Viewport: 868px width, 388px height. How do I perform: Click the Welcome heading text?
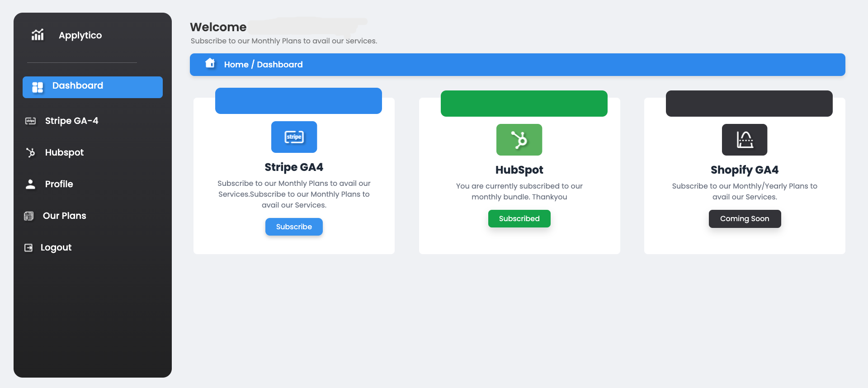[x=218, y=27]
